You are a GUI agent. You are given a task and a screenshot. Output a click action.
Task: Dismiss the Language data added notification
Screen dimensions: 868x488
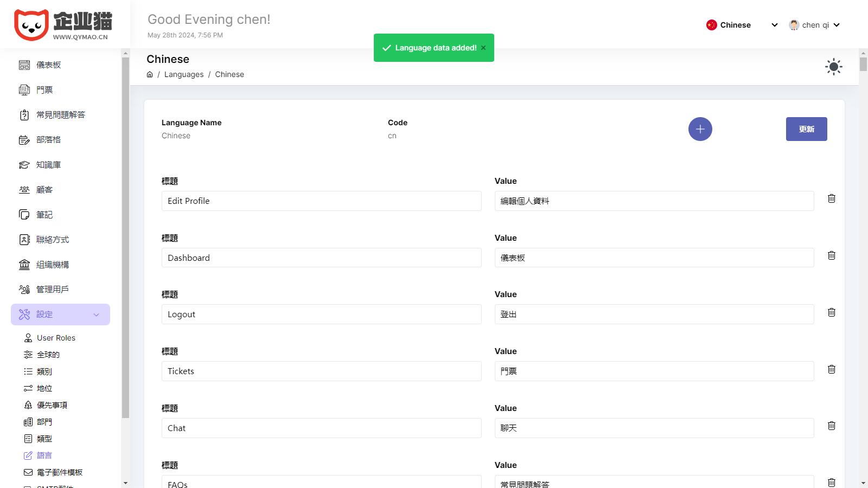(x=483, y=48)
